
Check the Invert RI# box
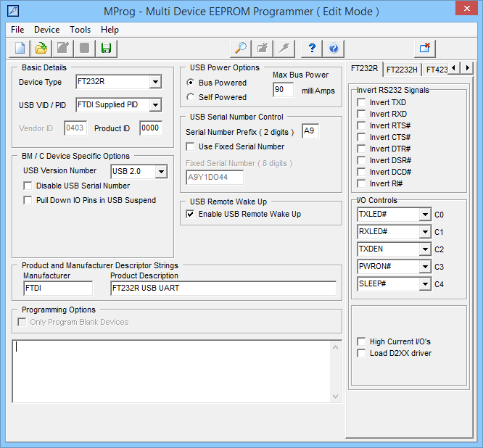(361, 183)
